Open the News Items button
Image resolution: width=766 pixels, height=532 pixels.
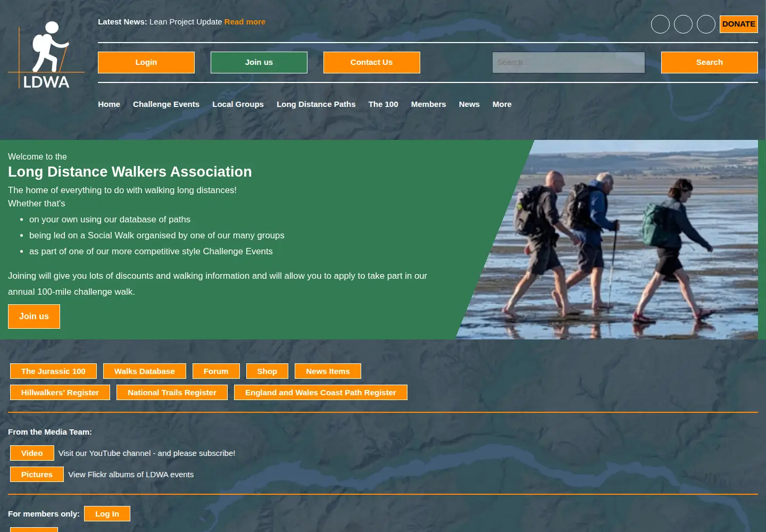pos(328,371)
